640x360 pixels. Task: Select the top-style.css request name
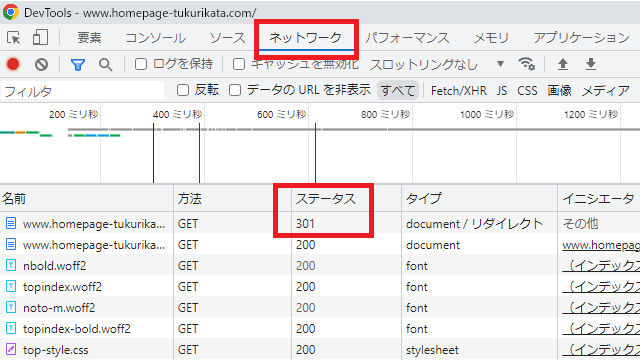click(x=56, y=350)
